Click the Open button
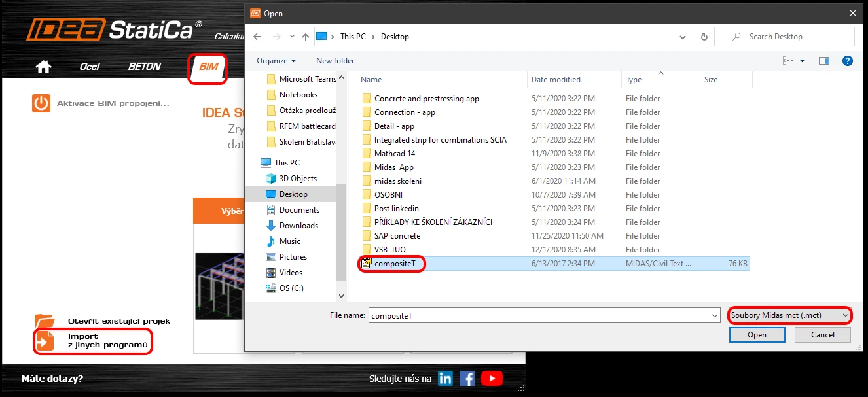Viewport: 868px width, 397px height. (757, 335)
